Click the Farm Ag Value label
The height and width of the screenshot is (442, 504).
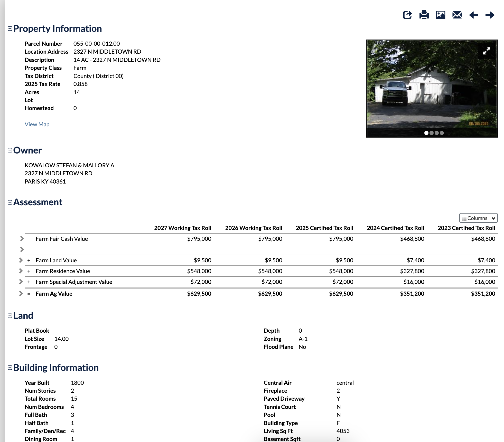click(x=54, y=294)
